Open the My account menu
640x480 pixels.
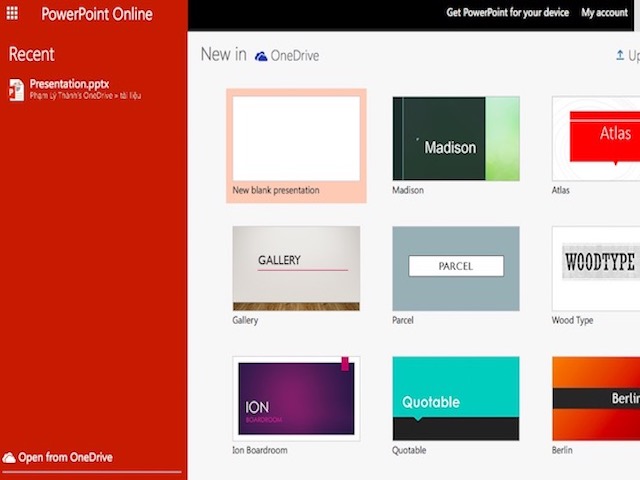604,13
